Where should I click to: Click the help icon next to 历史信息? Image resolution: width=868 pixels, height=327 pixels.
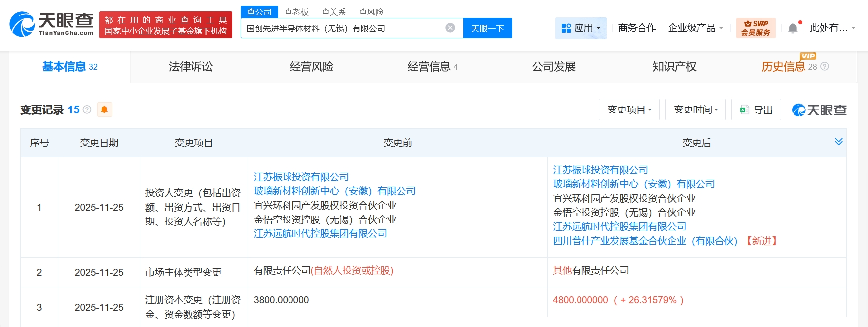825,66
